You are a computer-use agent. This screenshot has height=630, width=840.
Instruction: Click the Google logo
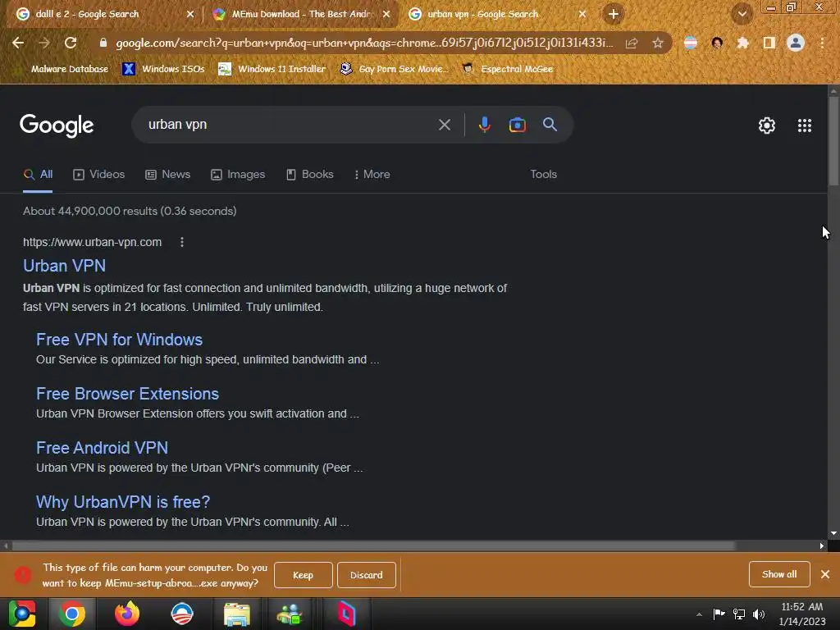57,126
